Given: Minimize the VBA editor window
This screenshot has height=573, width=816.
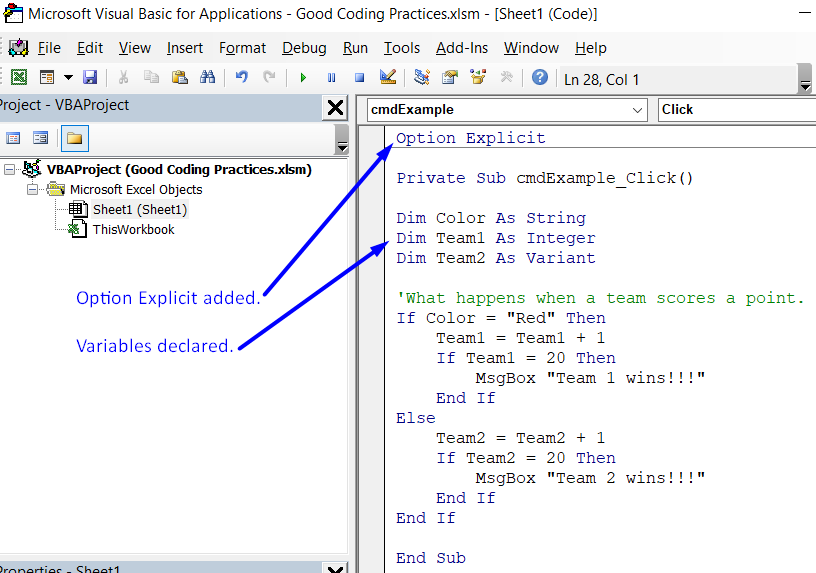Looking at the screenshot, I should pyautogui.click(x=805, y=14).
